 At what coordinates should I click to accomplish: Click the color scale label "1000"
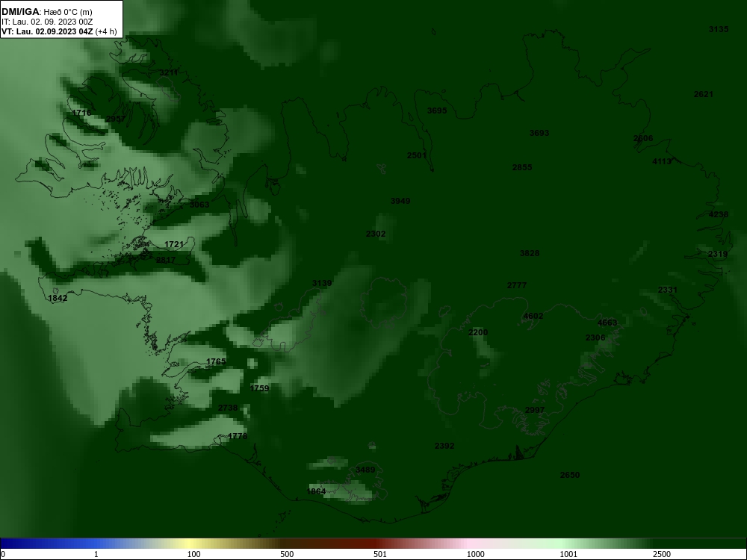475,554
